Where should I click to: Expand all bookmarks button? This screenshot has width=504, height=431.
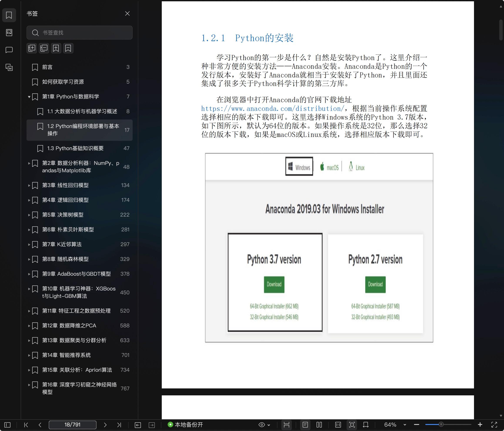tap(32, 48)
